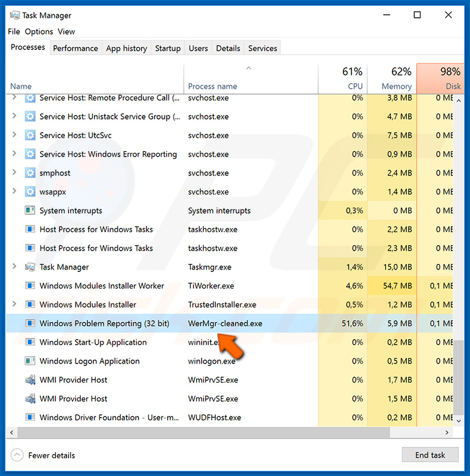Click the Task Manager title bar icon
Image resolution: width=470 pixels, height=476 pixels.
click(x=14, y=15)
